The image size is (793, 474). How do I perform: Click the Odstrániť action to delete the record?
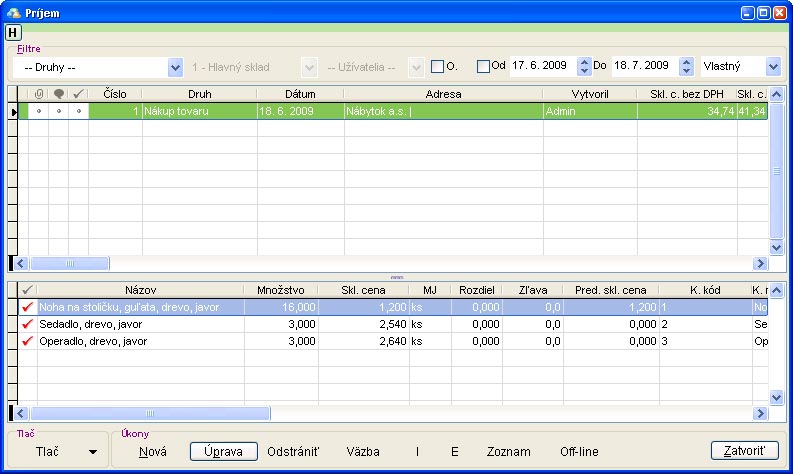292,451
